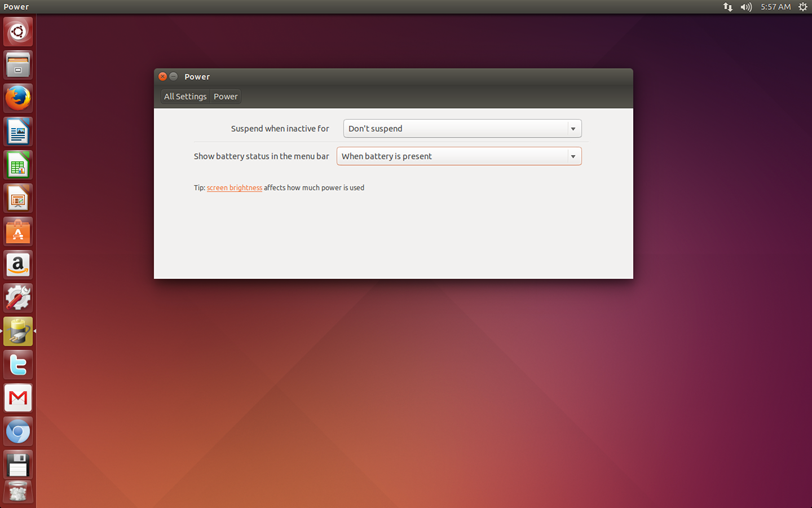Open the Gmail launcher icon
The height and width of the screenshot is (508, 812).
(18, 398)
